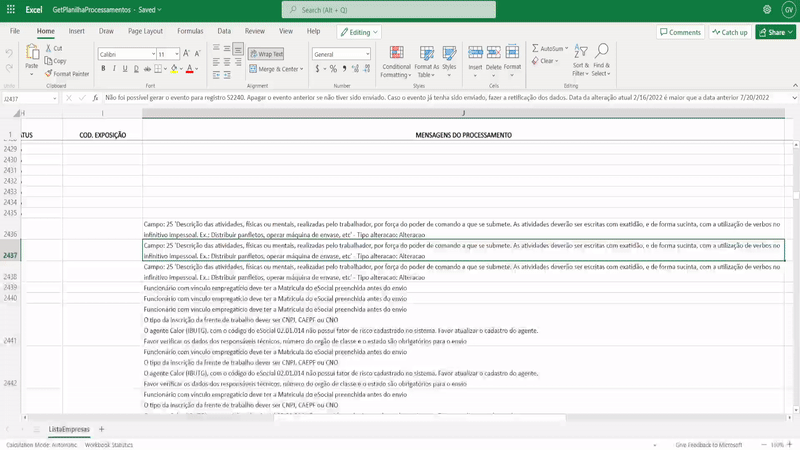Expand the formula bar
Screen dimensions: 800x450
click(794, 97)
